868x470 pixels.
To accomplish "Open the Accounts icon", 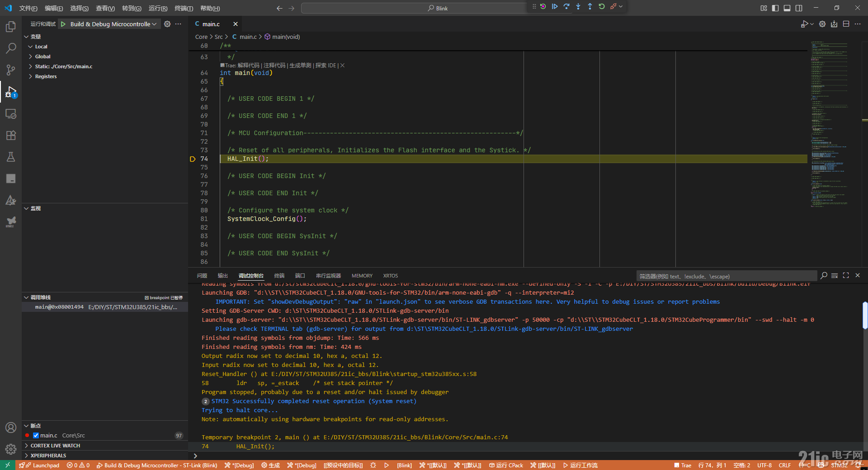I will (x=11, y=428).
